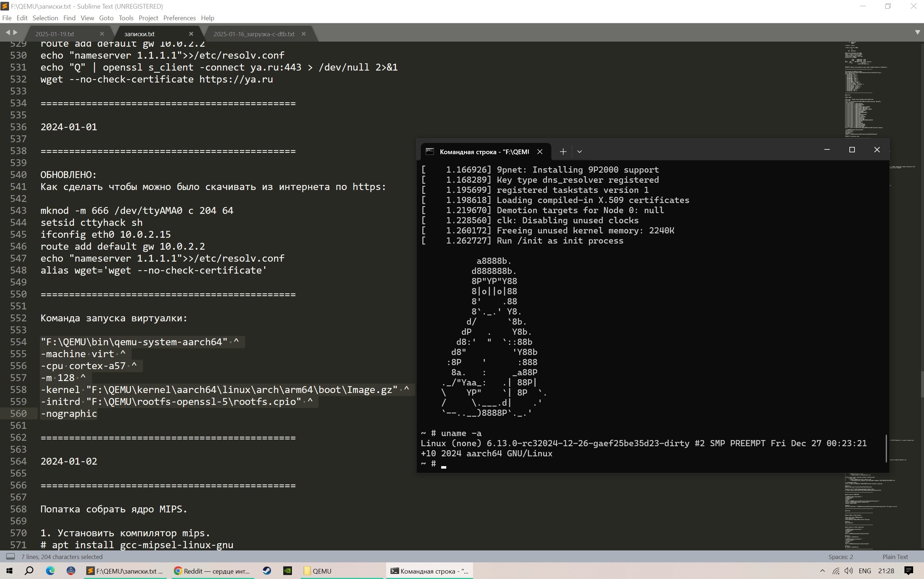Toggle the side bar panel icon in status bar
Screen dimensions: 924x579
pyautogui.click(x=11, y=557)
